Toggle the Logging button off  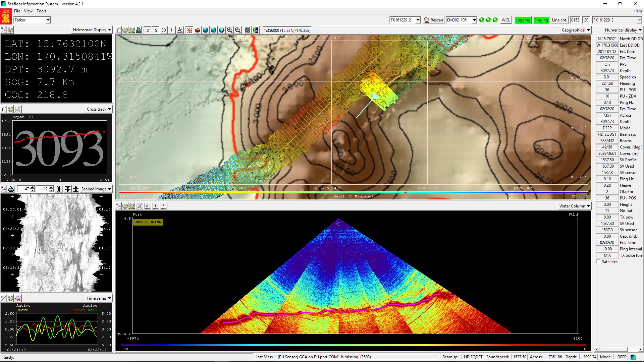[x=523, y=20]
